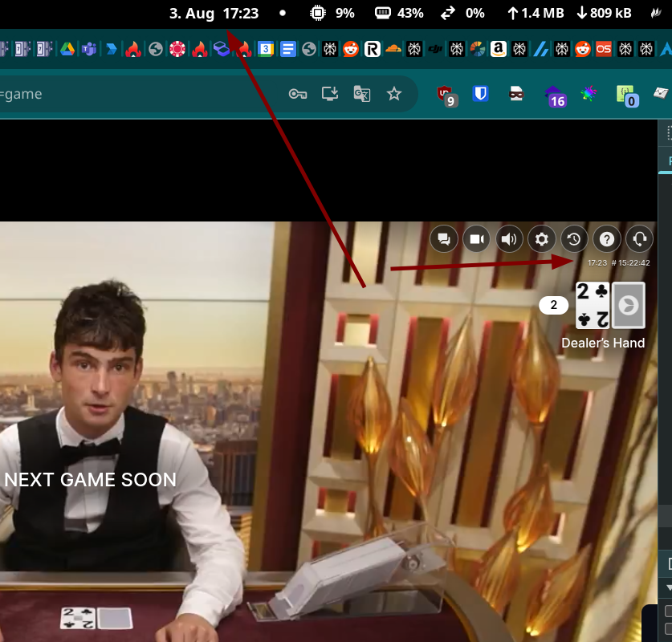Open the saved passwords key icon
Image resolution: width=672 pixels, height=642 pixels.
point(298,94)
